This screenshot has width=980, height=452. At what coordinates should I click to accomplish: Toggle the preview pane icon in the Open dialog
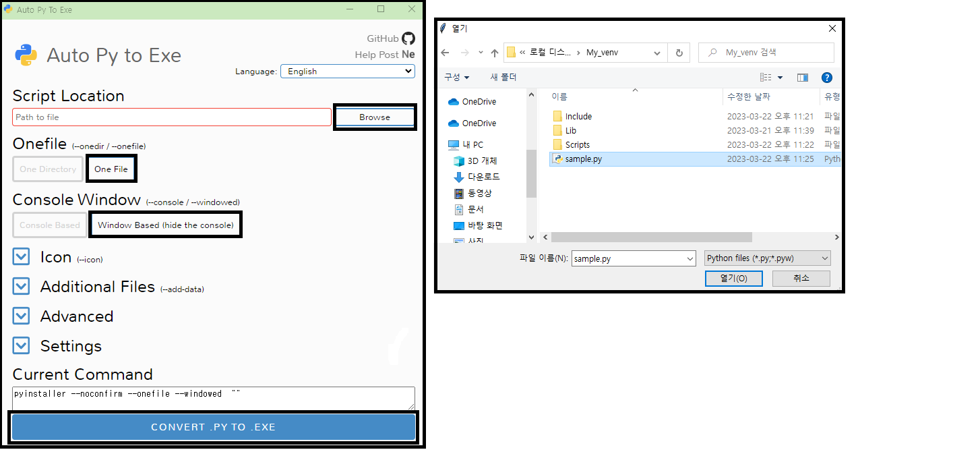click(802, 77)
